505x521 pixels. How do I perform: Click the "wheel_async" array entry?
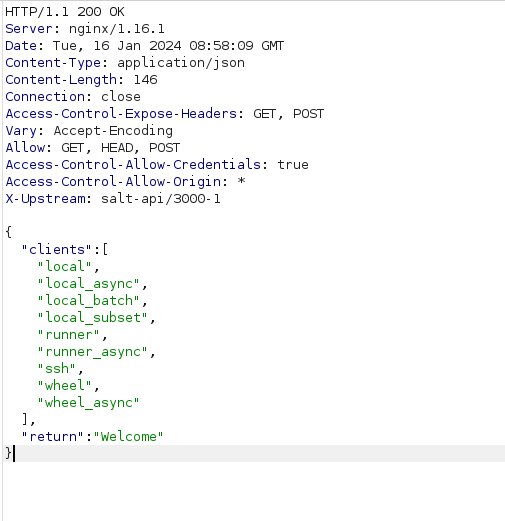click(x=88, y=403)
